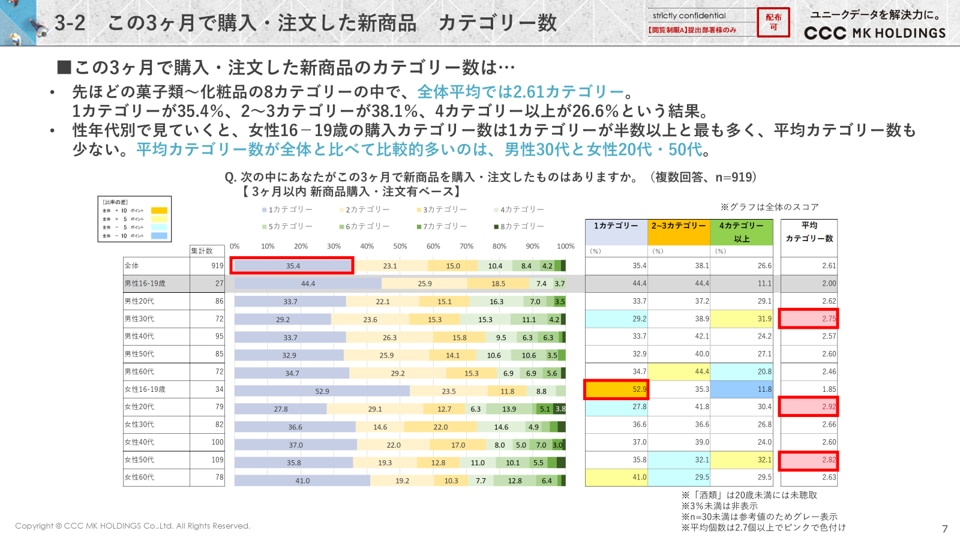The image size is (960, 540).
Task: Click the blue text 全体平均では2.61カテゴリー
Action: click(x=520, y=91)
